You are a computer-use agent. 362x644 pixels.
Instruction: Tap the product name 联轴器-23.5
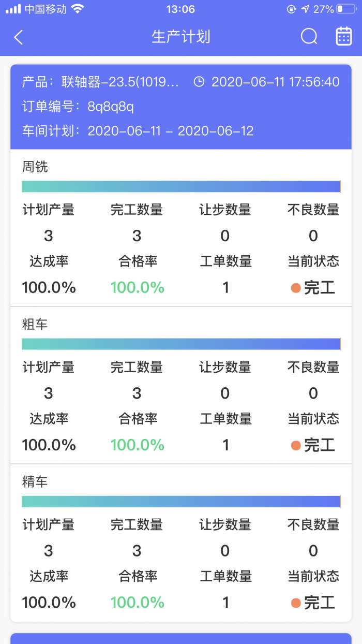click(x=120, y=82)
